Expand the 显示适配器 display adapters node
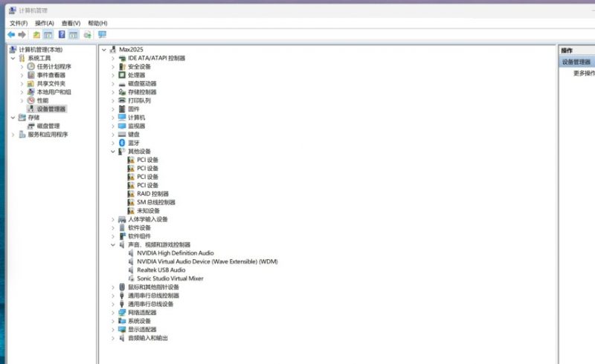595x364 pixels. 113,330
